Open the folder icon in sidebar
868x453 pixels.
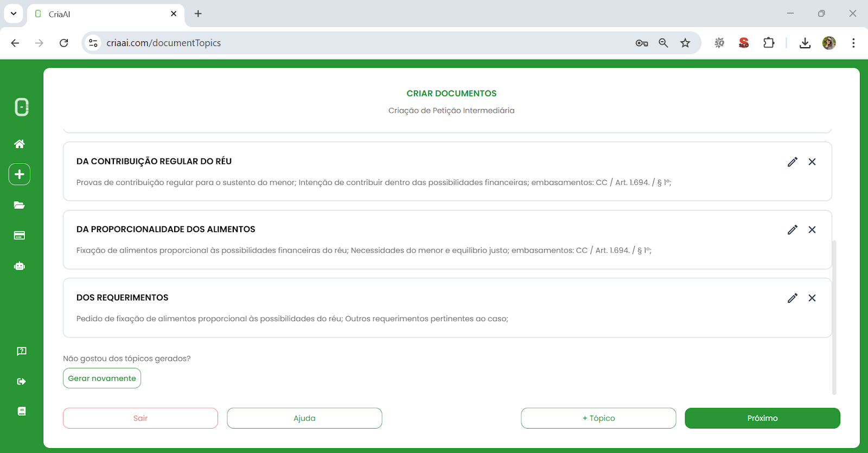click(x=20, y=205)
